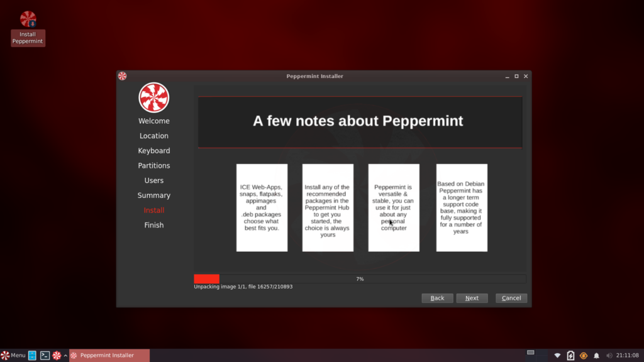Click the Peppermint logo in the installer sidebar
The width and height of the screenshot is (644, 362).
coord(154,97)
